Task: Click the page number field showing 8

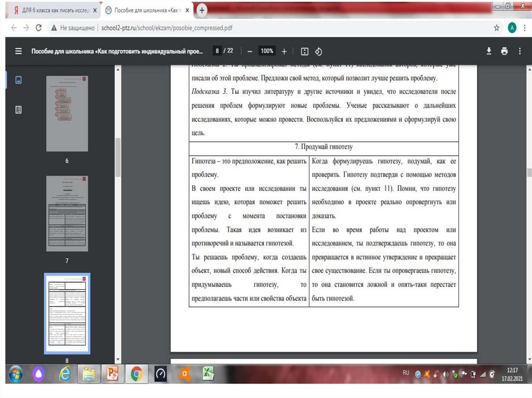Action: pos(217,51)
